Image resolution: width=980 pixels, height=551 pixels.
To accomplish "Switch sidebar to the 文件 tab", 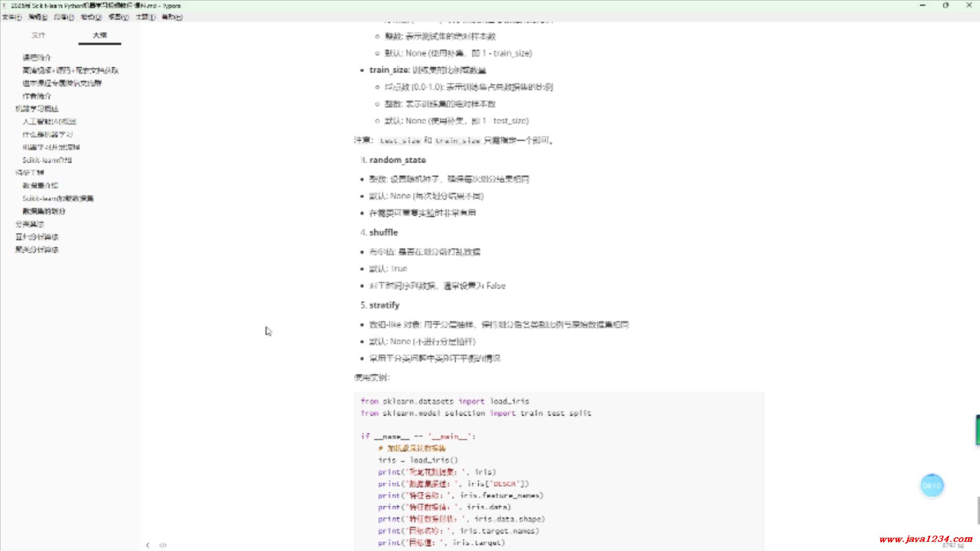I will [38, 35].
